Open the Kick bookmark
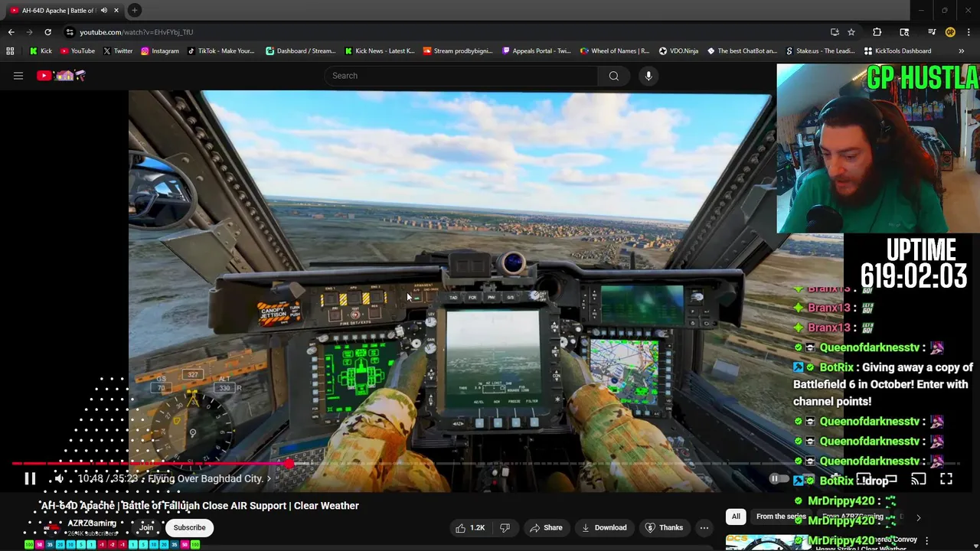The height and width of the screenshot is (551, 980). 41,51
